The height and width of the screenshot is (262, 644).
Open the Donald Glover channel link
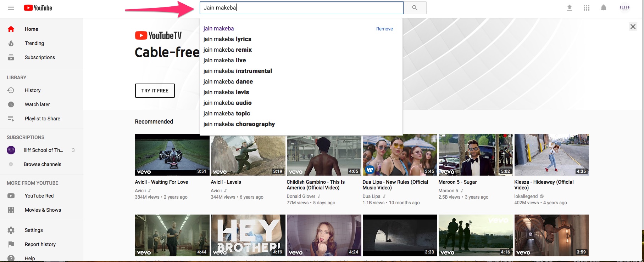point(301,196)
